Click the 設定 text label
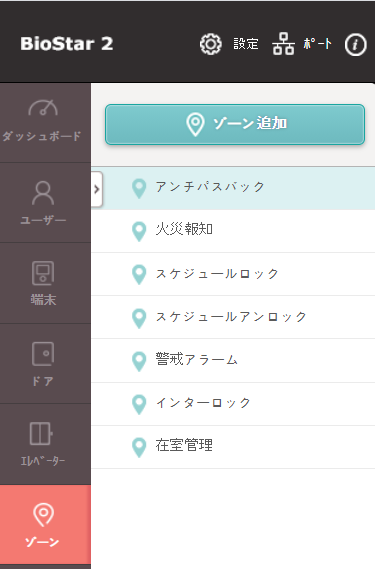Image resolution: width=375 pixels, height=569 pixels. pos(246,44)
